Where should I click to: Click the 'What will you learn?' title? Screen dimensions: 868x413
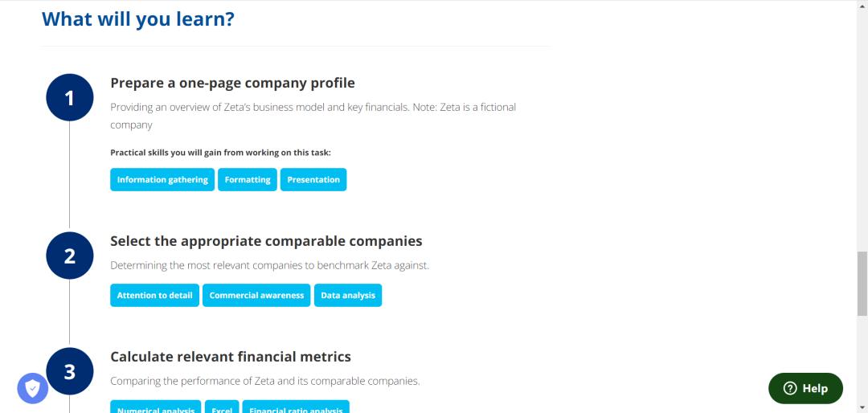138,18
